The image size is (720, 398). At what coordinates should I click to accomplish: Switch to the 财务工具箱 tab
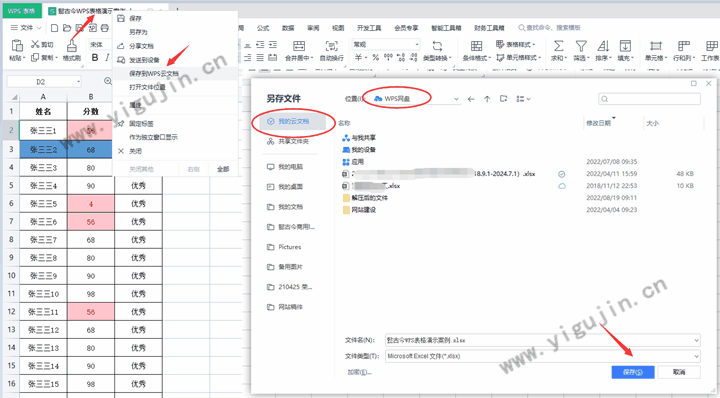(489, 28)
